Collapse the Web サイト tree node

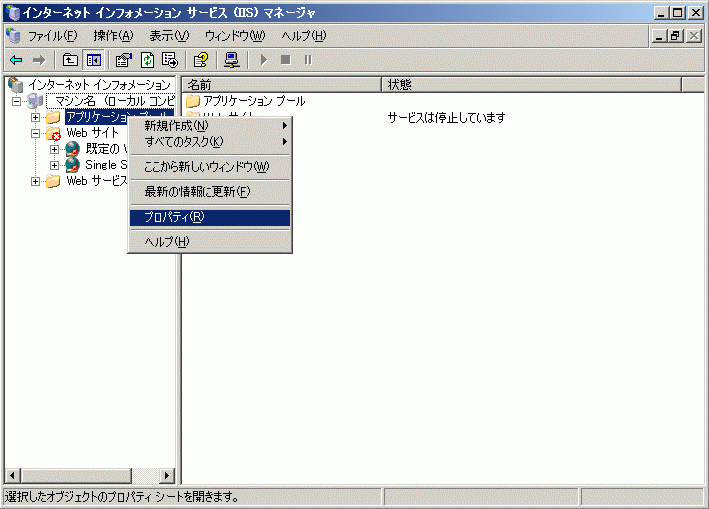(x=35, y=133)
